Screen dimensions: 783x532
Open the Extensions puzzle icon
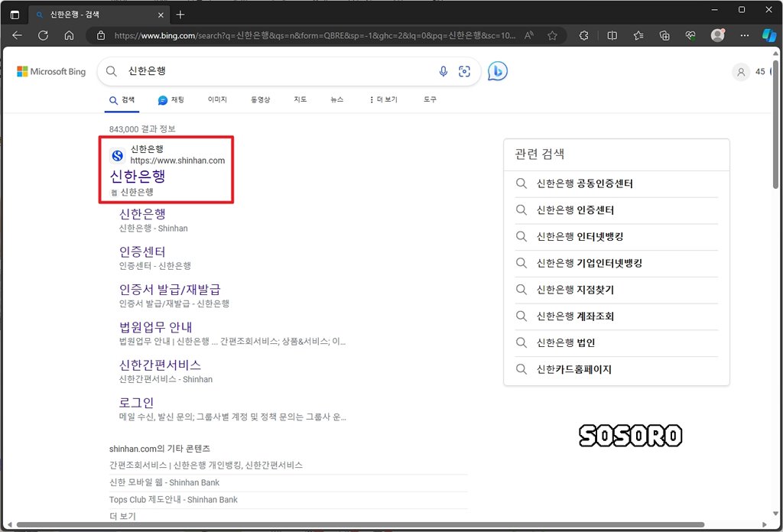(583, 35)
